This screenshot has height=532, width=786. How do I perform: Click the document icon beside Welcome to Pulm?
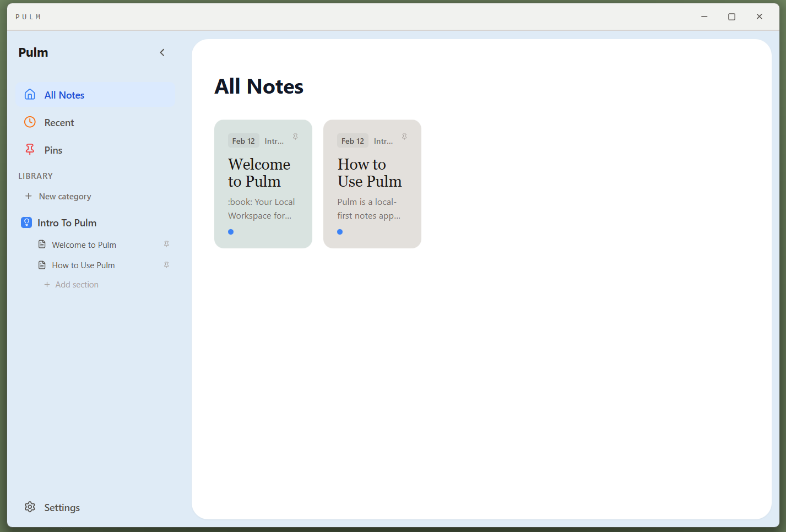tap(42, 244)
